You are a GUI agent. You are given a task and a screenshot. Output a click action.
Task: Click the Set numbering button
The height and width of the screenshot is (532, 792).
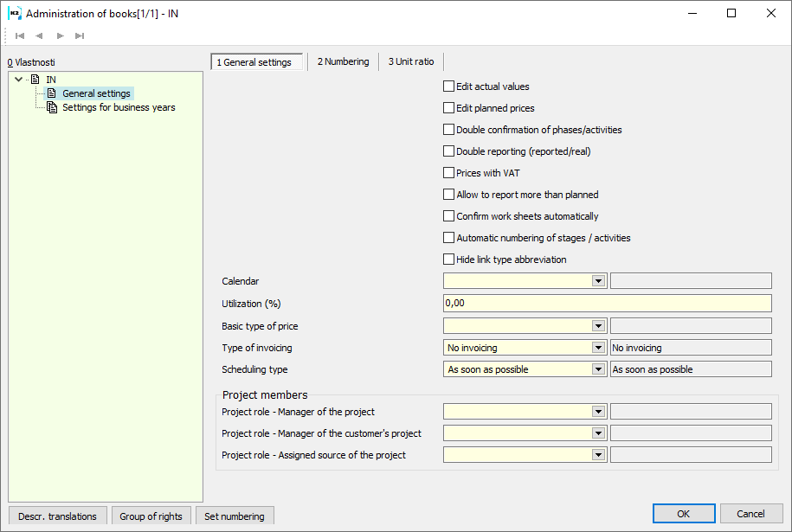[235, 516]
